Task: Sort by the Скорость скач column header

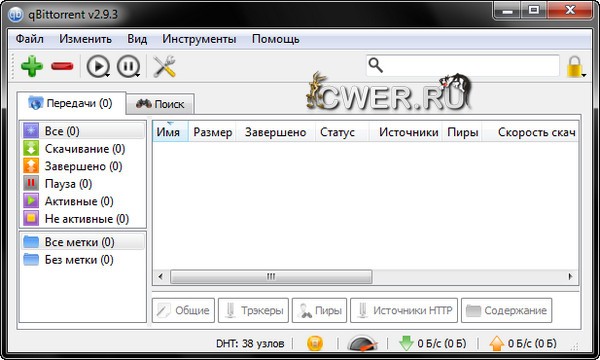Action: [x=530, y=132]
